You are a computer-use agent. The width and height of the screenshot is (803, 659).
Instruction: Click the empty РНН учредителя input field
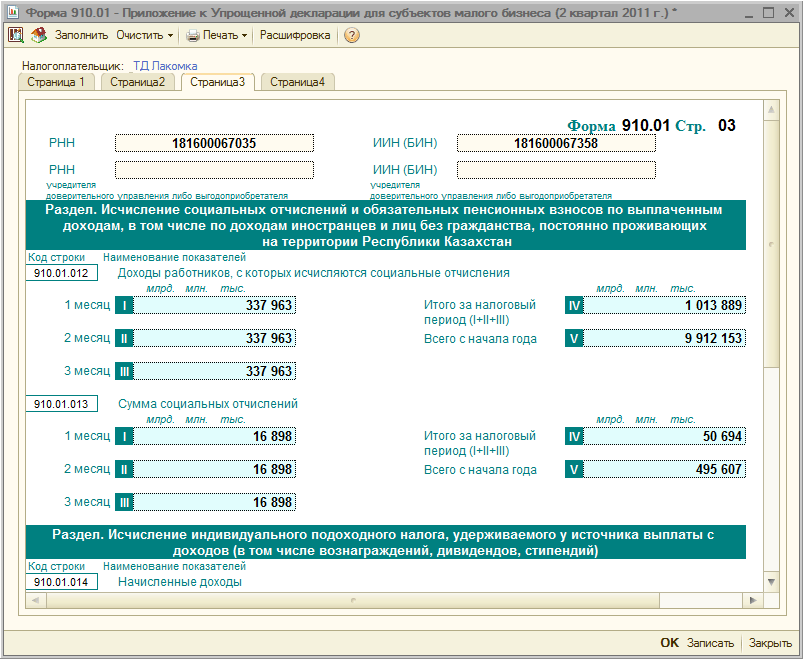pos(214,170)
